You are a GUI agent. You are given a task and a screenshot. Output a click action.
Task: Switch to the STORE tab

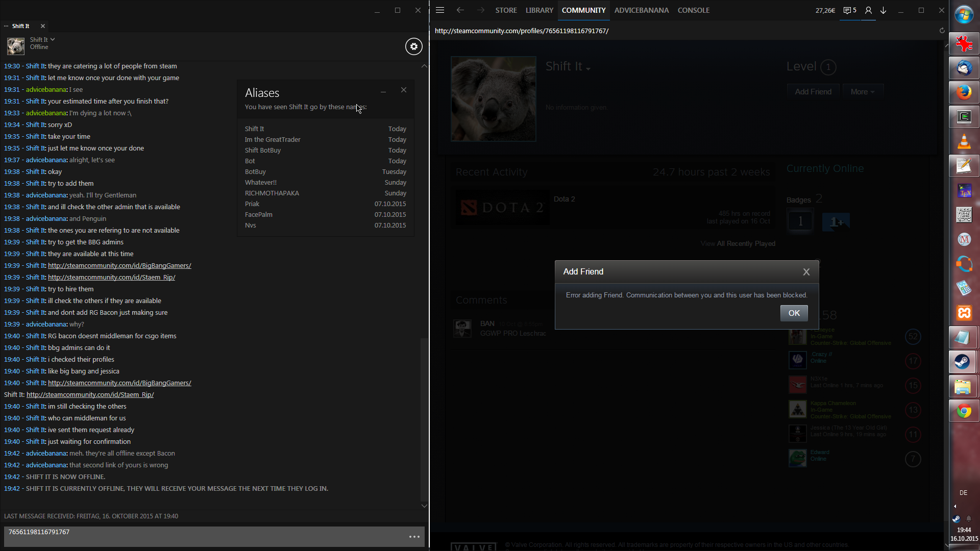pyautogui.click(x=506, y=10)
